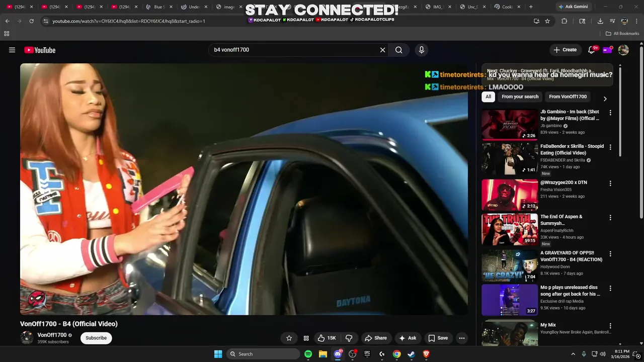Open the Chrome apps grid in bookmarks bar
The height and width of the screenshot is (362, 644).
[7, 34]
